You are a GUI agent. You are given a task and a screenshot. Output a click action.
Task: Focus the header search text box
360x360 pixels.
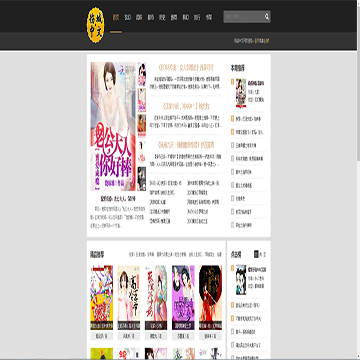(x=244, y=17)
